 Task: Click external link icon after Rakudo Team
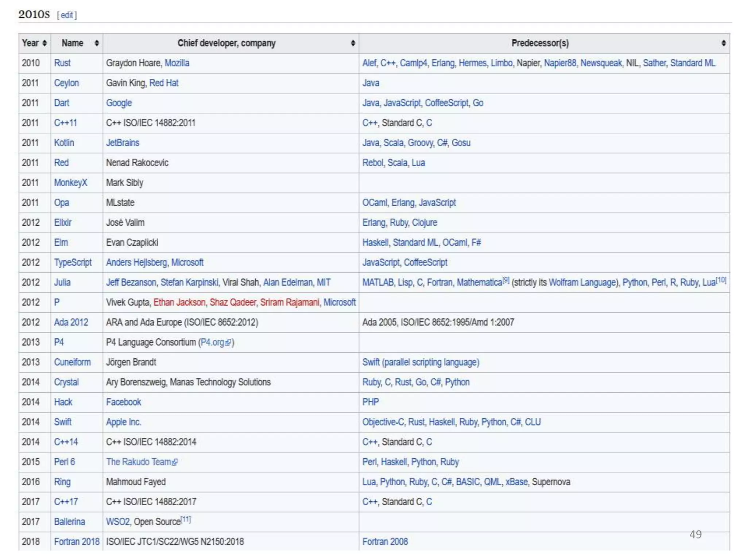(175, 462)
